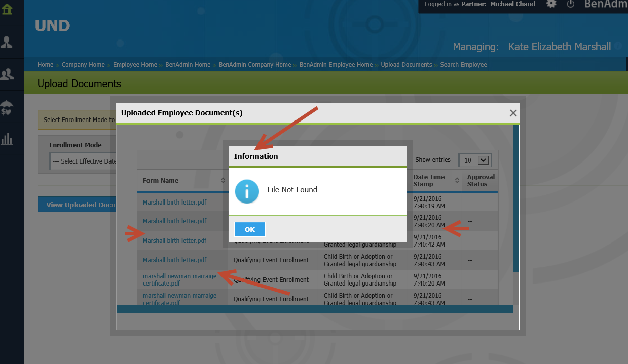
Task: Click the Upload Documents page heading
Action: [x=79, y=84]
